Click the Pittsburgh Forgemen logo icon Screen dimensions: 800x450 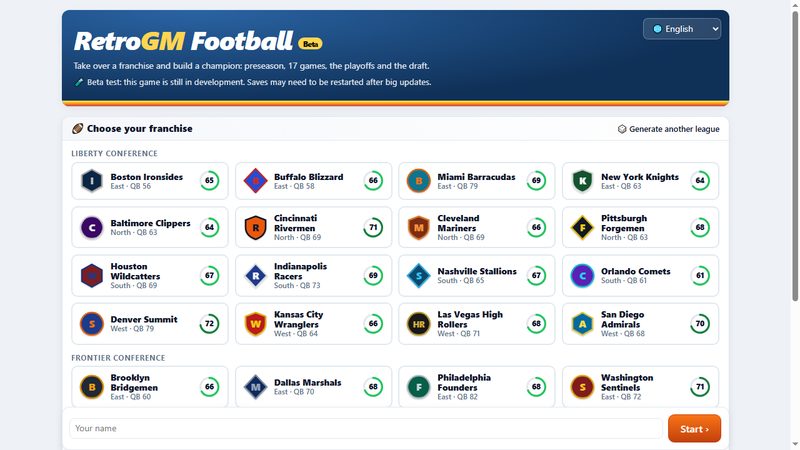point(583,228)
